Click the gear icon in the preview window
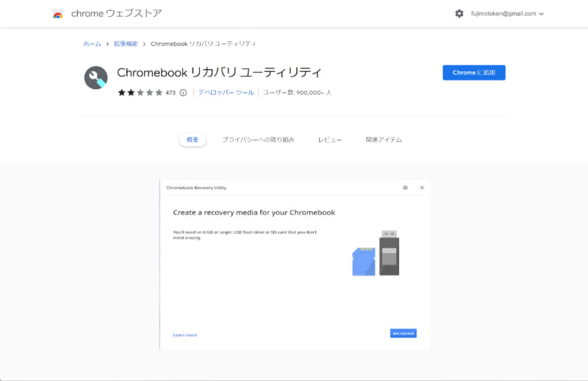The image size is (588, 381). (x=405, y=188)
